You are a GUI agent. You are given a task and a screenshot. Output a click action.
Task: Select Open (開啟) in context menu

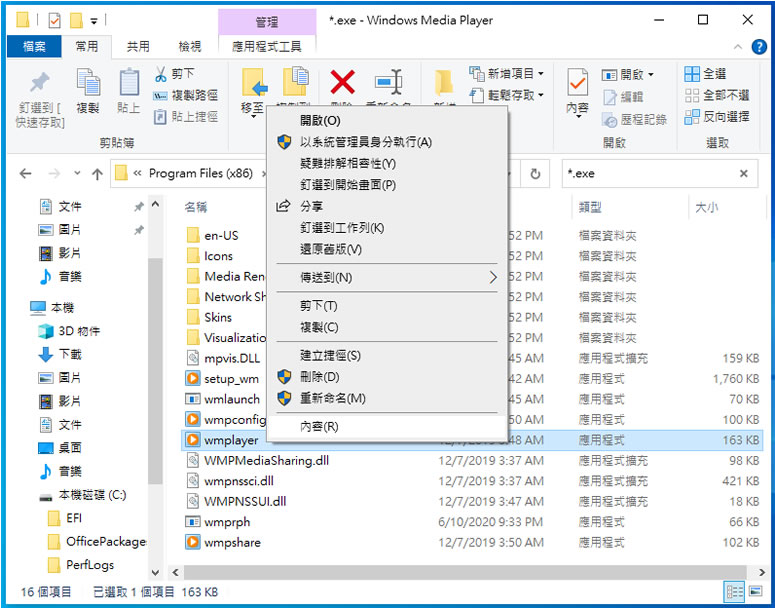click(386, 121)
